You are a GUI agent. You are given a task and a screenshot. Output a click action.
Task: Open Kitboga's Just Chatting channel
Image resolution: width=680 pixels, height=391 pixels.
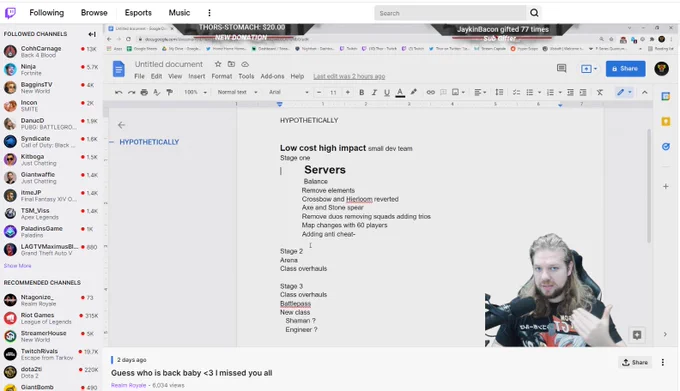point(51,160)
